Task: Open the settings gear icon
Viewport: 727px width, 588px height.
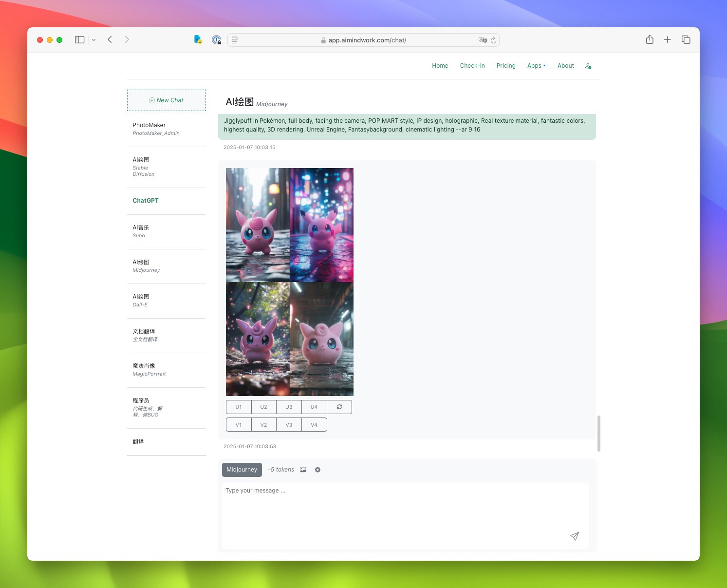Action: tap(317, 470)
